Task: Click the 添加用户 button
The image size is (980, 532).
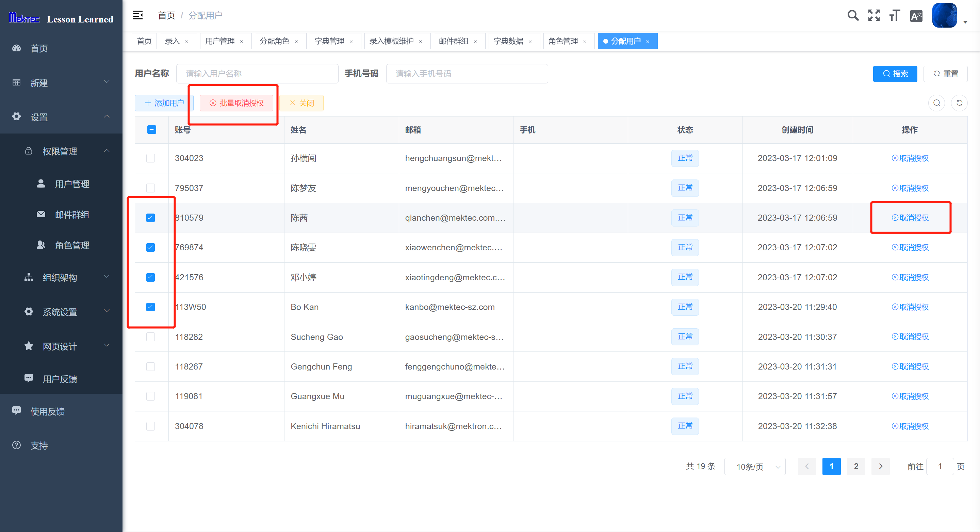Action: [164, 103]
